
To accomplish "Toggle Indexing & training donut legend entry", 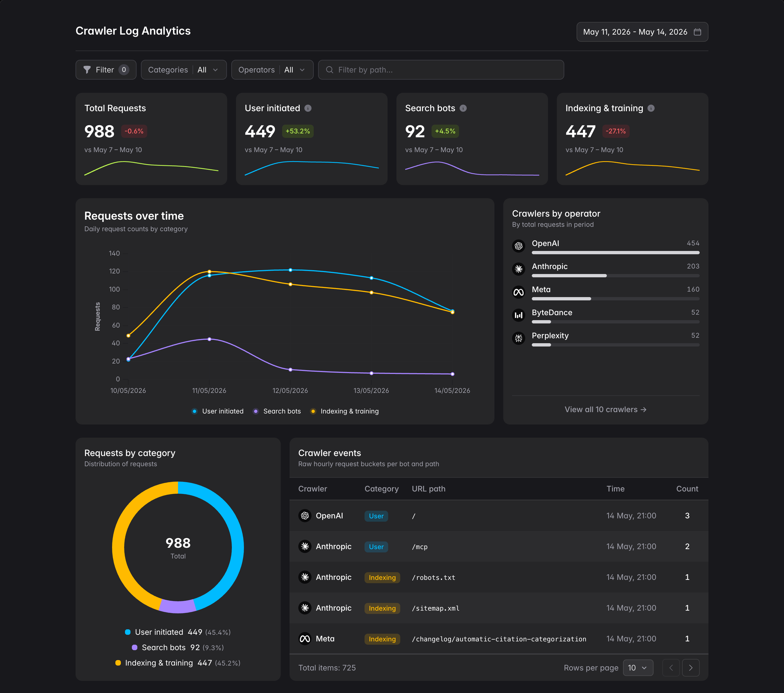I will pyautogui.click(x=178, y=663).
